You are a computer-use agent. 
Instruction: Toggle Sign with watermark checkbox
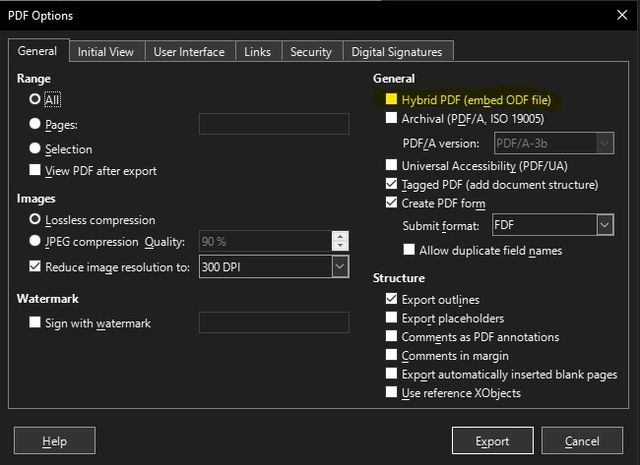(36, 323)
